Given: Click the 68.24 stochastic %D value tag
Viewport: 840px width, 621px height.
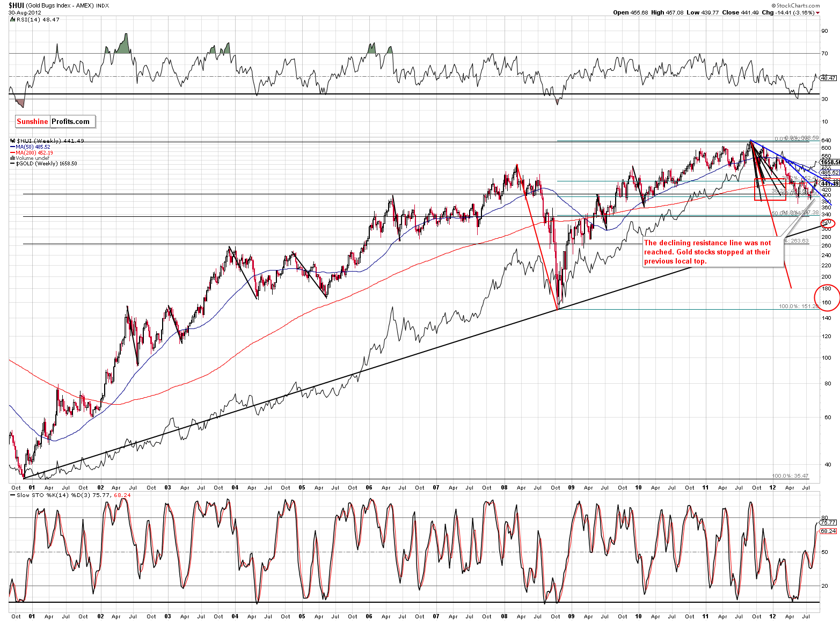Looking at the screenshot, I should (828, 531).
